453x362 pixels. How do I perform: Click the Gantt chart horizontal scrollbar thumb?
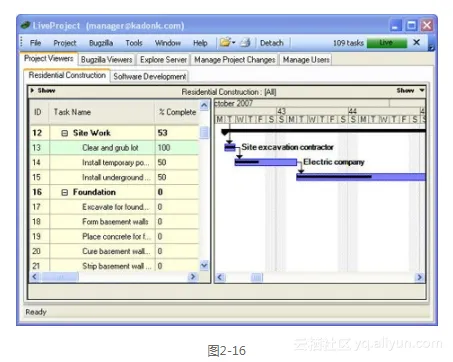click(x=257, y=277)
